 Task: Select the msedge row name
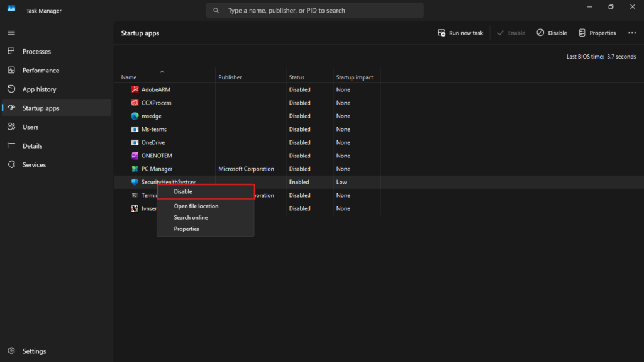[x=151, y=116]
